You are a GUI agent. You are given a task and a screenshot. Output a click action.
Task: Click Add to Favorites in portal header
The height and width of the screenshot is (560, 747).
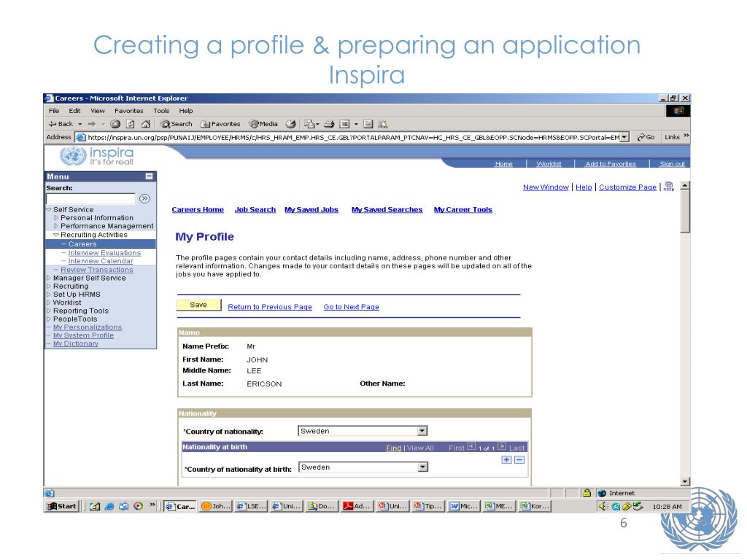click(x=611, y=164)
